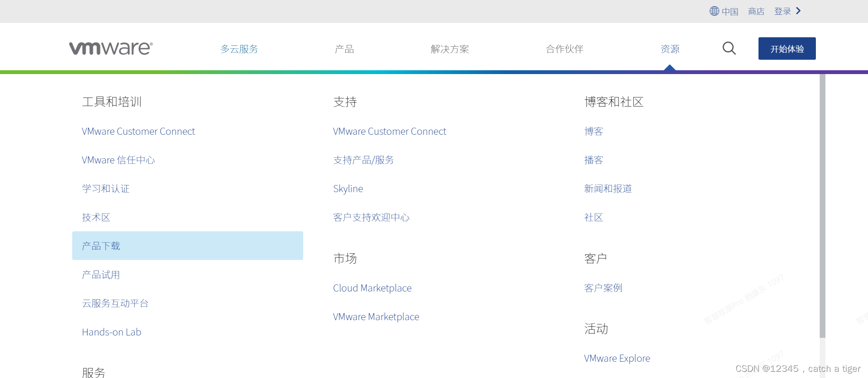This screenshot has height=378, width=868.
Task: Select the highlighted 产品下载 item
Action: coord(187,246)
